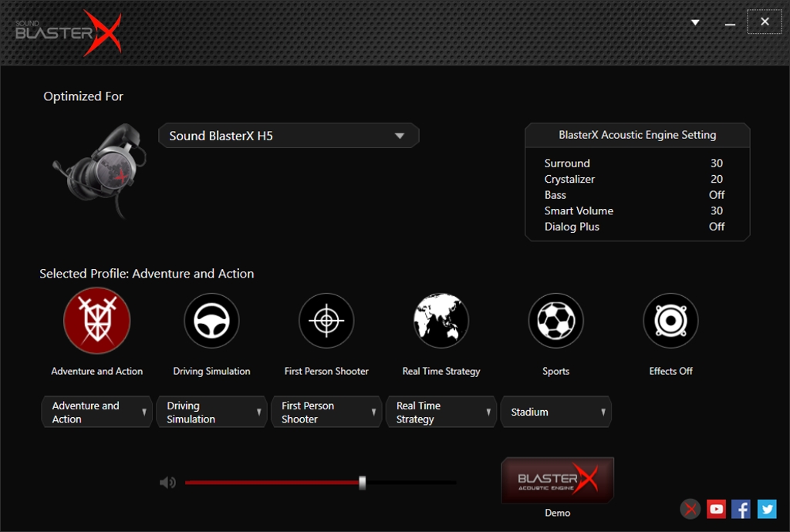Select the Sports soccer ball icon
Screen dimensions: 790x532
(555, 321)
